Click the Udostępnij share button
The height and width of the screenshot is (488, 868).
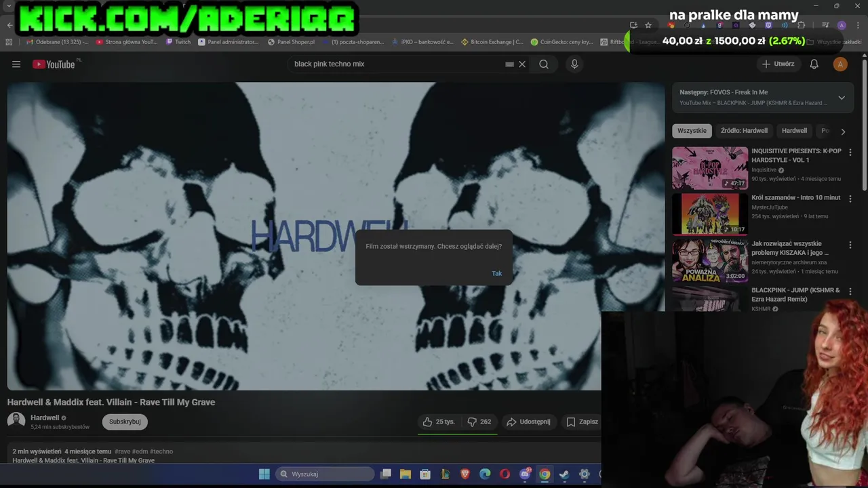tap(528, 422)
